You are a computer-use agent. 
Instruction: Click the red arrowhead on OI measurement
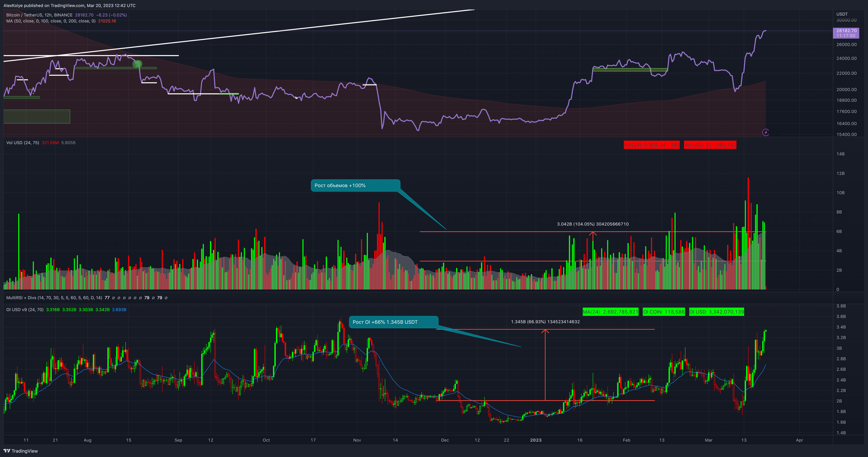click(x=545, y=331)
